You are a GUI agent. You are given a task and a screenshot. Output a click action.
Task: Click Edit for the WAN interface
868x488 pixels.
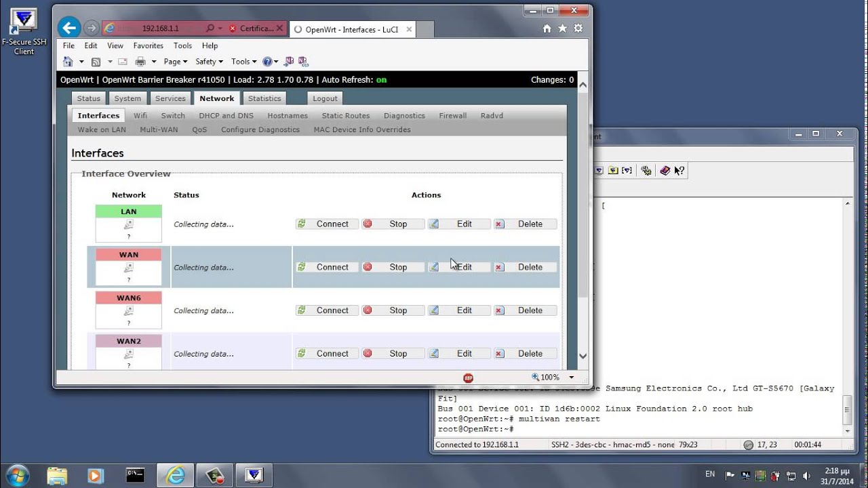[459, 267]
